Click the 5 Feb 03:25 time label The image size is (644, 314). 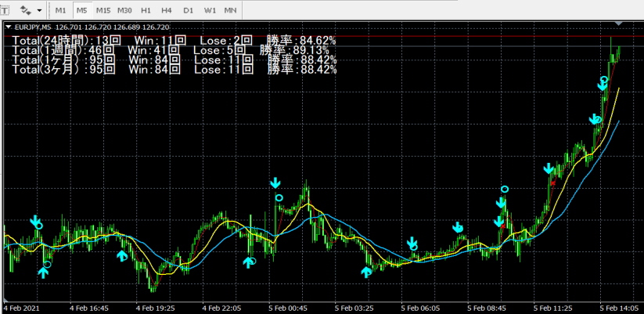[x=354, y=308]
